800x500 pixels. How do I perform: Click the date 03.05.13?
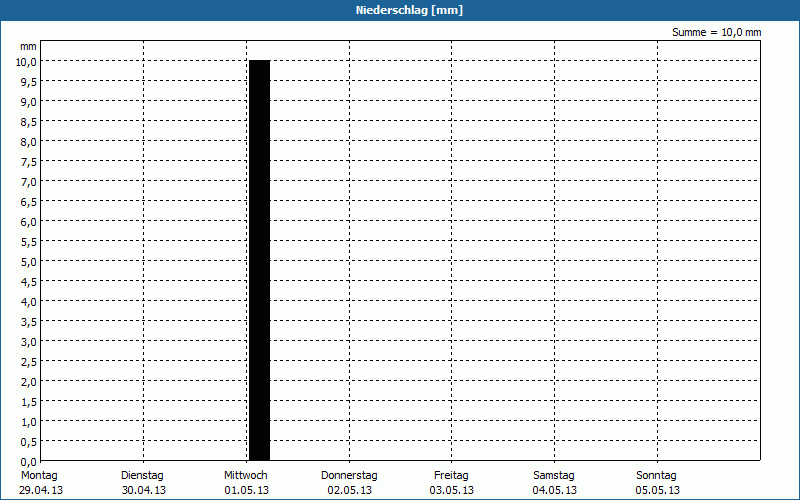tap(452, 490)
